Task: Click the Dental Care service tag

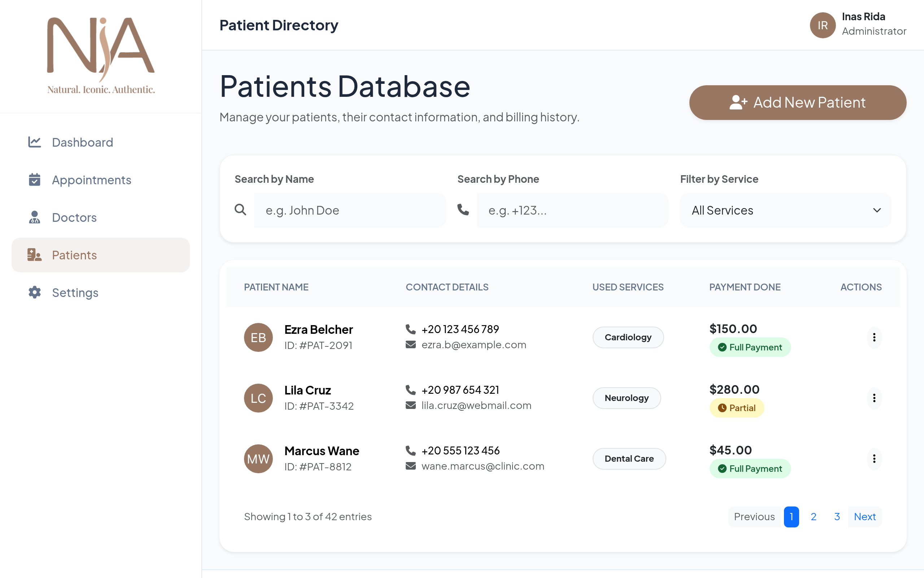Action: [629, 459]
